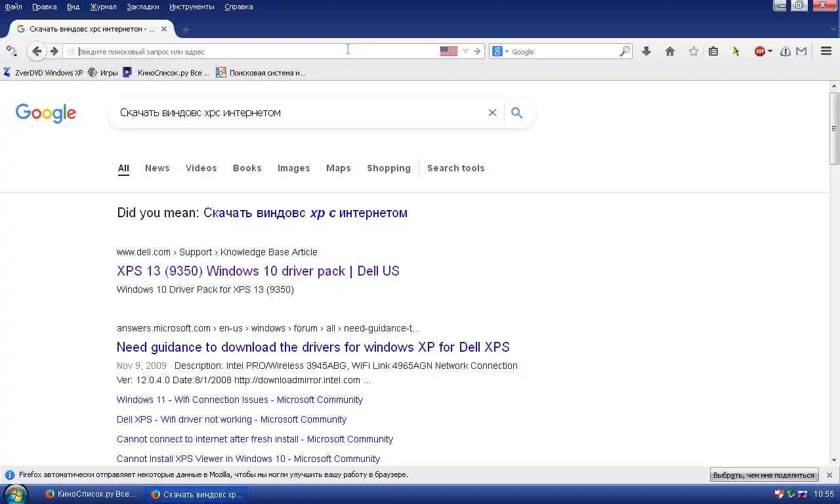
Task: Click the US flag icon in address bar
Action: pos(449,51)
